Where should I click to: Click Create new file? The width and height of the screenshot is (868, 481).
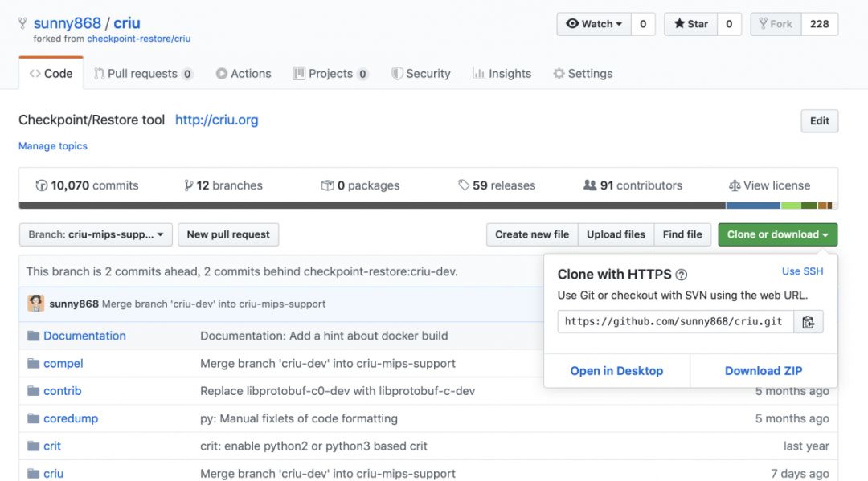click(532, 234)
